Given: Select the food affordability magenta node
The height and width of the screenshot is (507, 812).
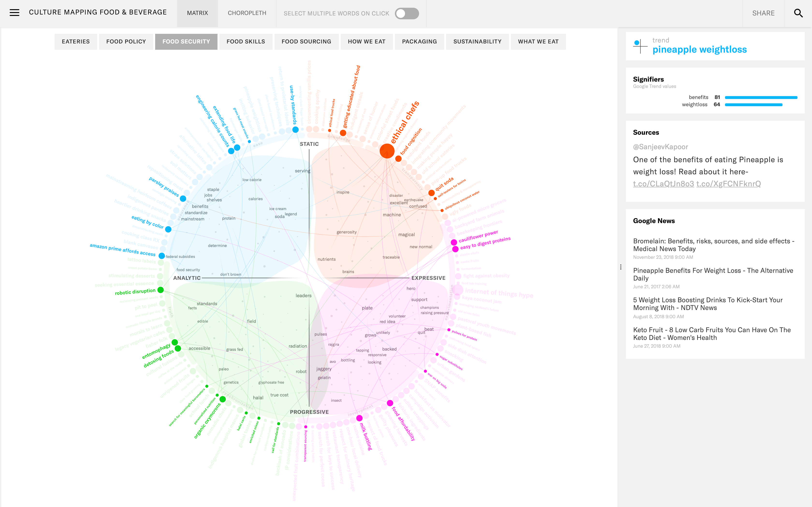Looking at the screenshot, I should pos(390,403).
